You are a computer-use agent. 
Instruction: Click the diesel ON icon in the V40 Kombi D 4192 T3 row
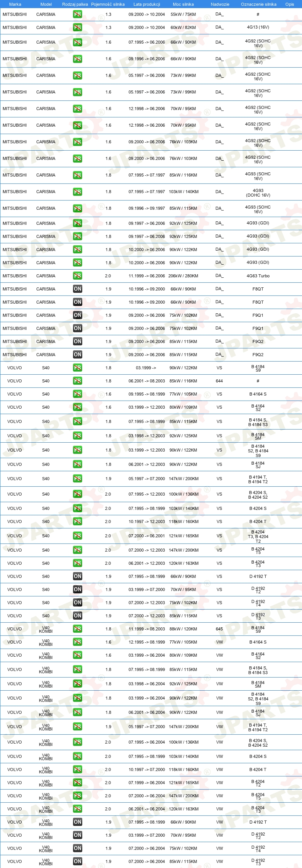point(77,861)
